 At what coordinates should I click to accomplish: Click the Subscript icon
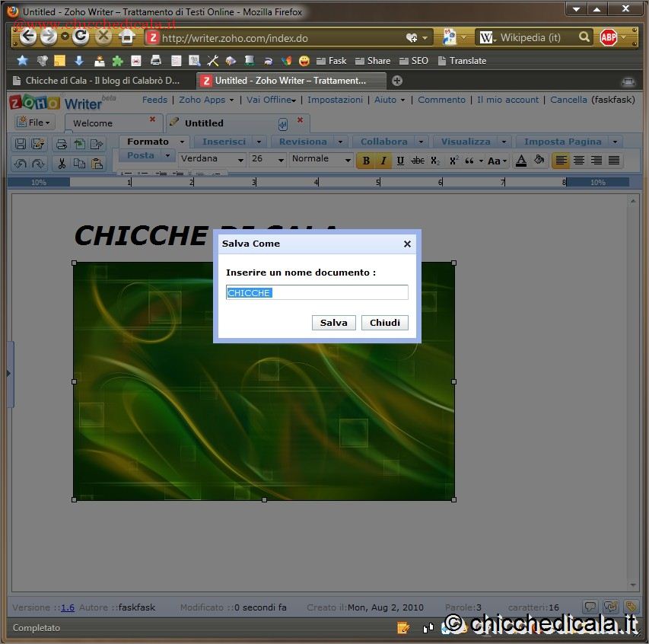click(x=435, y=161)
